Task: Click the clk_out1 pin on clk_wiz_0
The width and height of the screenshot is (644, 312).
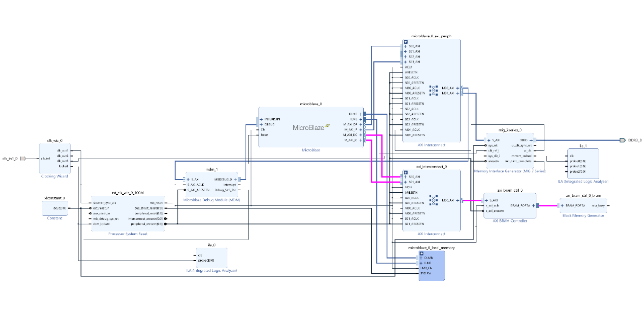Action: (x=62, y=150)
